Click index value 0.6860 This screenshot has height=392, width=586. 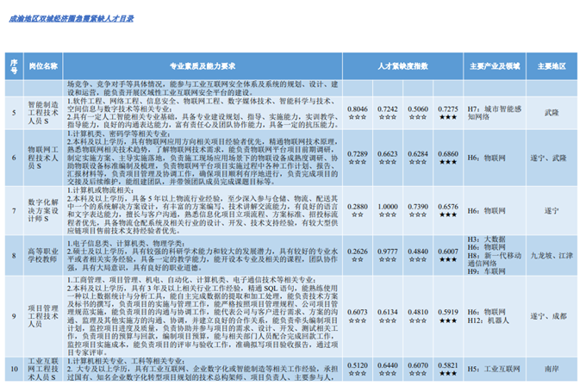coord(448,153)
